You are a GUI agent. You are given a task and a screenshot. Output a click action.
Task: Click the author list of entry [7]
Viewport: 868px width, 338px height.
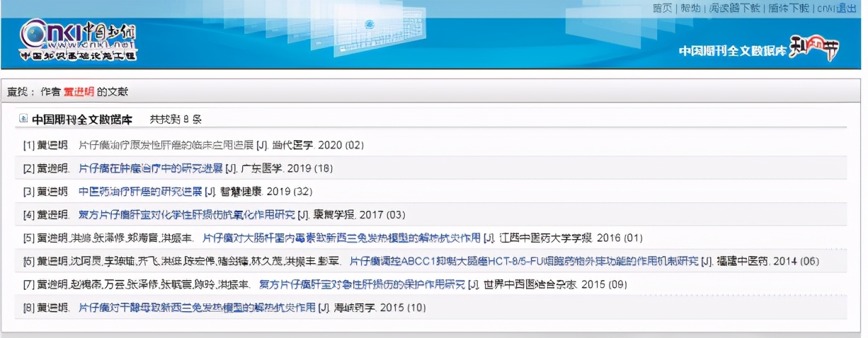[143, 285]
